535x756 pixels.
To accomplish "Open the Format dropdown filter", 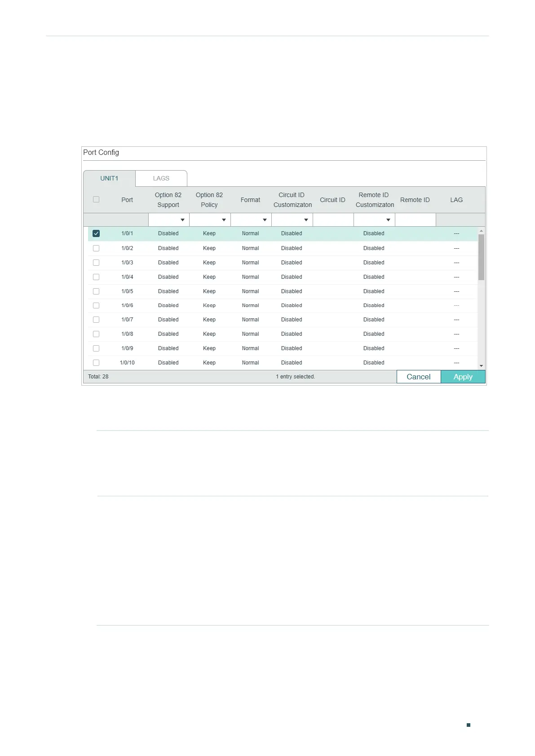I will click(251, 220).
